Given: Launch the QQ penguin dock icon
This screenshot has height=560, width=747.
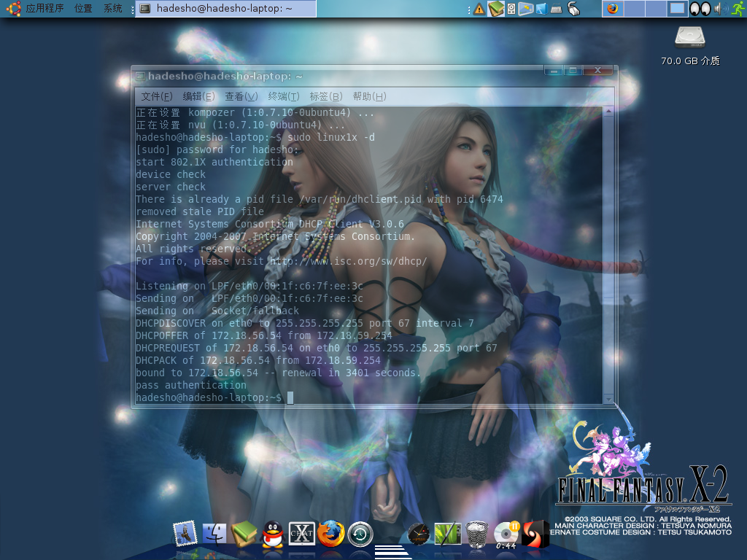Looking at the screenshot, I should (x=273, y=534).
